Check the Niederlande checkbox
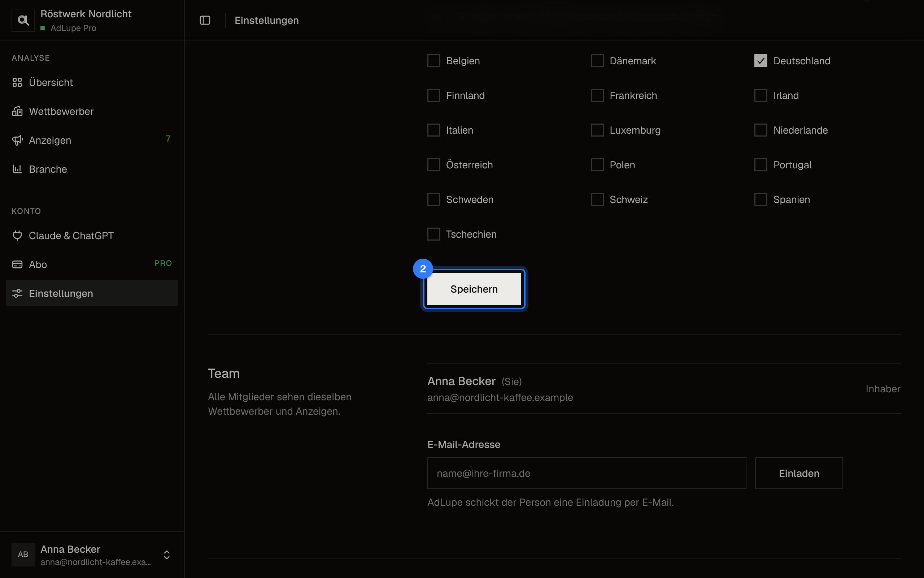This screenshot has width=924, height=578. pos(760,130)
